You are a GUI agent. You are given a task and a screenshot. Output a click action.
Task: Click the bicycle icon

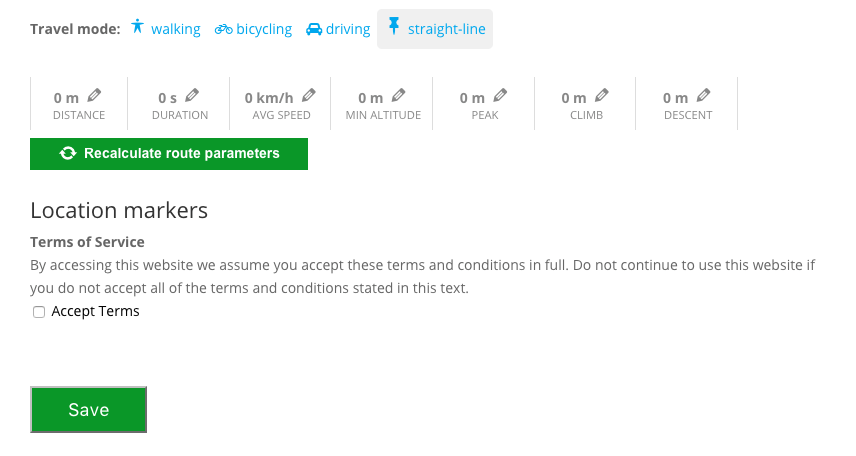(x=223, y=29)
